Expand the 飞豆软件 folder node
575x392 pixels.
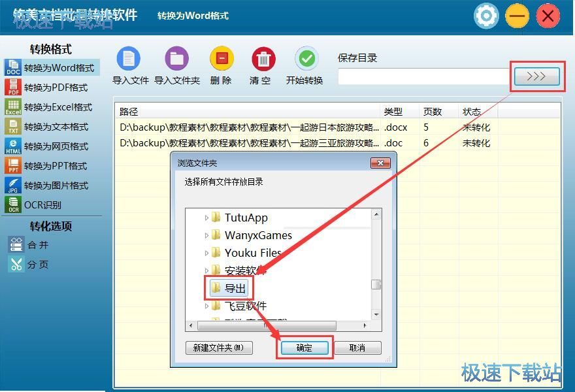(x=206, y=306)
